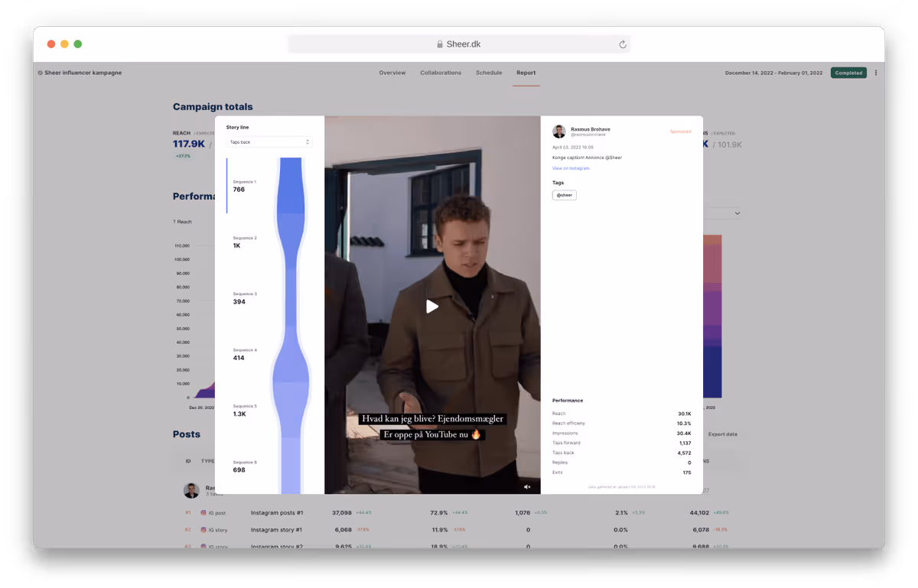The height and width of the screenshot is (588, 918).
Task: Click the 117.9K reach campaign total
Action: coord(189,144)
